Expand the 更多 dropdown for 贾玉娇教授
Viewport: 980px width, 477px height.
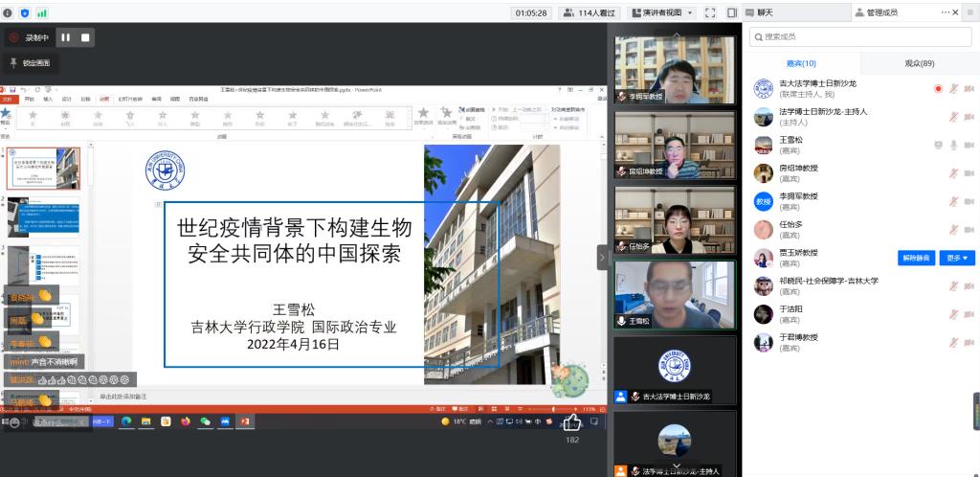click(x=957, y=258)
